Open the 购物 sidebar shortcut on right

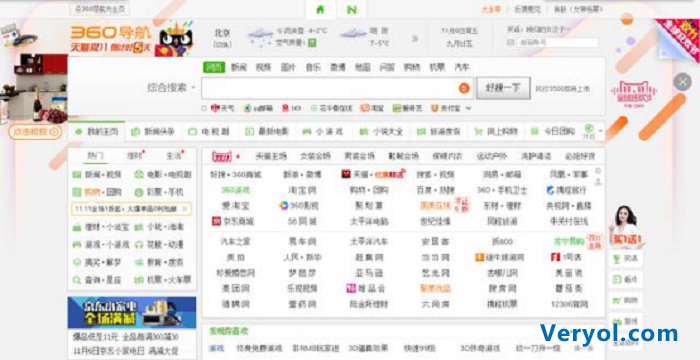625,300
